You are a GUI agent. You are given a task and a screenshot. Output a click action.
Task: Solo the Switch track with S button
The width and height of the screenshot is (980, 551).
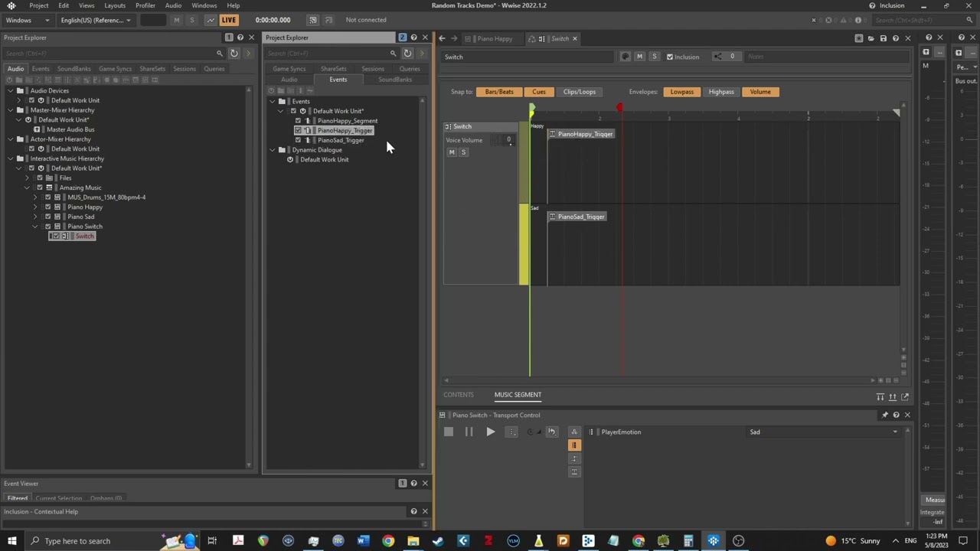[x=463, y=152]
